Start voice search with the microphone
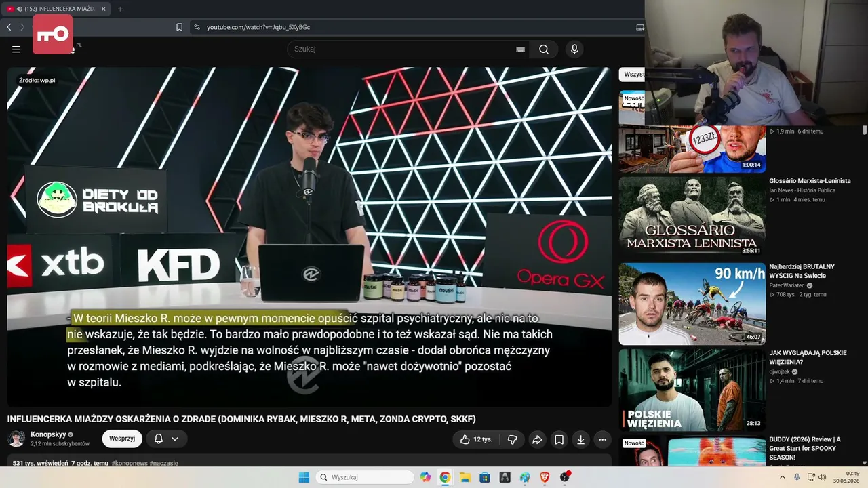The width and height of the screenshot is (868, 488). pos(574,49)
